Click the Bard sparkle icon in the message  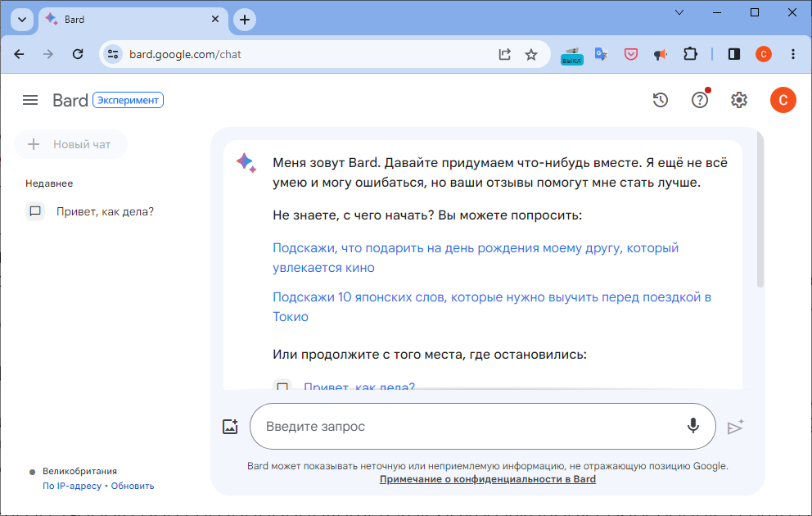click(246, 163)
